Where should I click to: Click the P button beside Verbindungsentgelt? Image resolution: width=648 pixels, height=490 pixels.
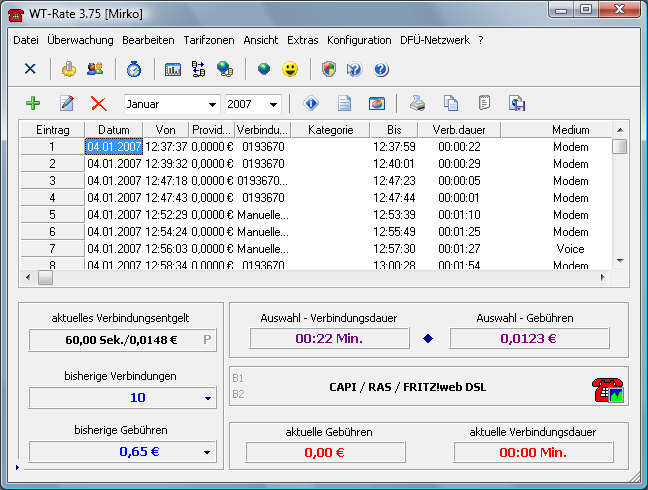[207, 340]
